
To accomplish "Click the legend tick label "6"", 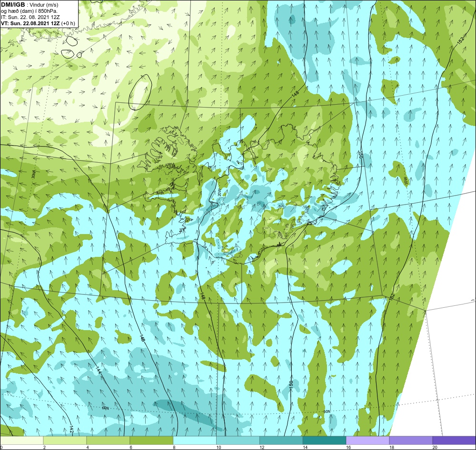I will coord(131,447).
